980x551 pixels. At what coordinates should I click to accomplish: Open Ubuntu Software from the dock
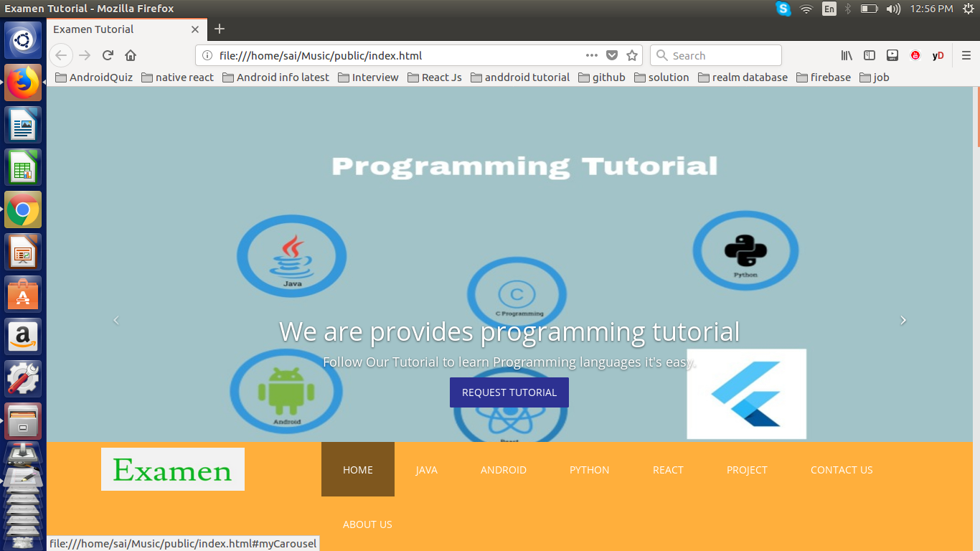pos(23,294)
